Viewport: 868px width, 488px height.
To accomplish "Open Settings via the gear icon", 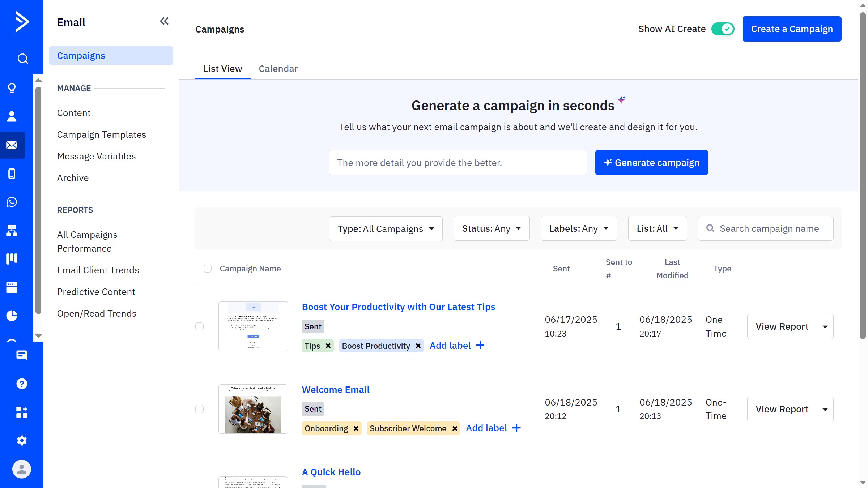I will pos(22,440).
